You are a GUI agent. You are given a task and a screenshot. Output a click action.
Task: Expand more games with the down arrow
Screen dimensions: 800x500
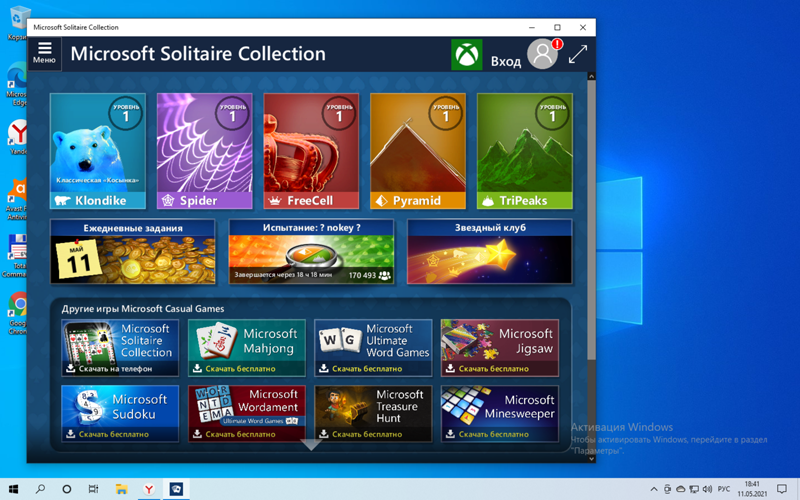click(x=311, y=444)
